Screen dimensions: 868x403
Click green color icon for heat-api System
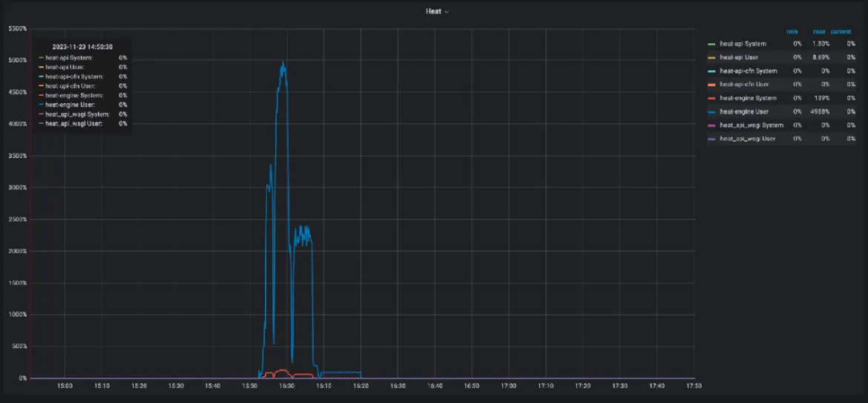pos(712,44)
